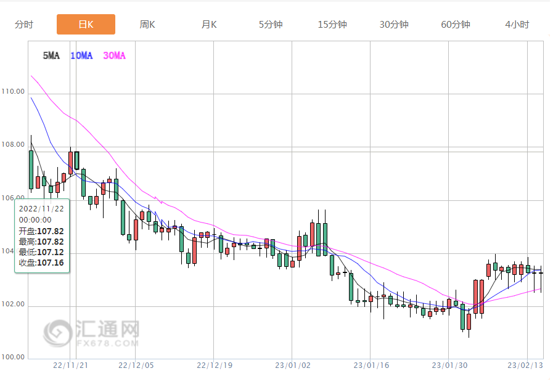Click the 汇通网 FX678 watermark logo
This screenshot has width=553, height=392.
pyautogui.click(x=91, y=333)
